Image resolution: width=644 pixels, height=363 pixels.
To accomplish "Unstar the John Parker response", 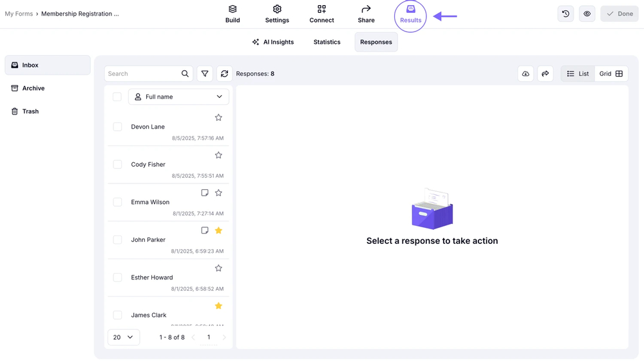I will click(218, 230).
